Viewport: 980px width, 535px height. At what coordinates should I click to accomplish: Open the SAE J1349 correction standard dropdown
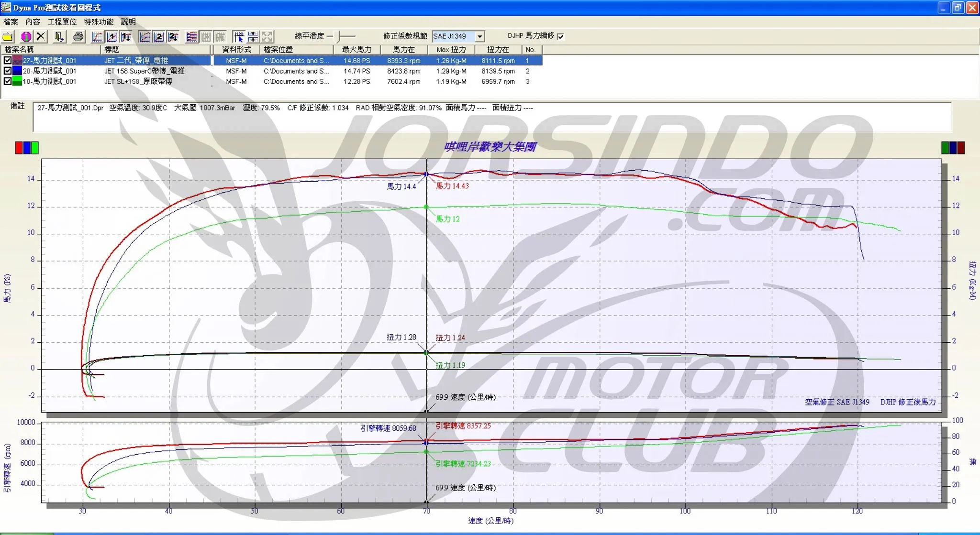(x=479, y=36)
